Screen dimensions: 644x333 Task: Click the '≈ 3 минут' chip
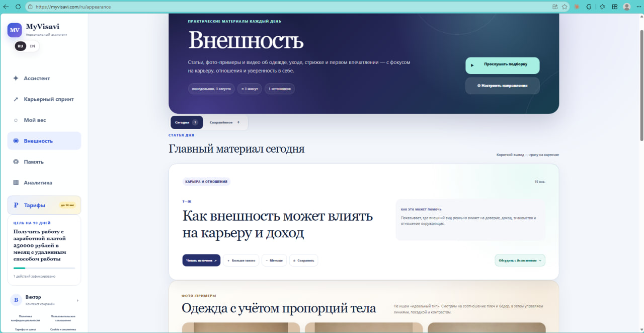250,89
